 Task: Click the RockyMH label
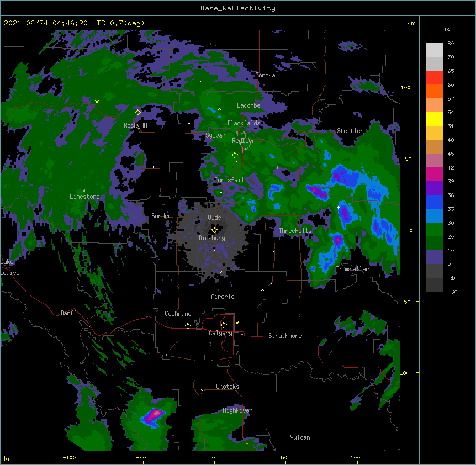pos(135,125)
